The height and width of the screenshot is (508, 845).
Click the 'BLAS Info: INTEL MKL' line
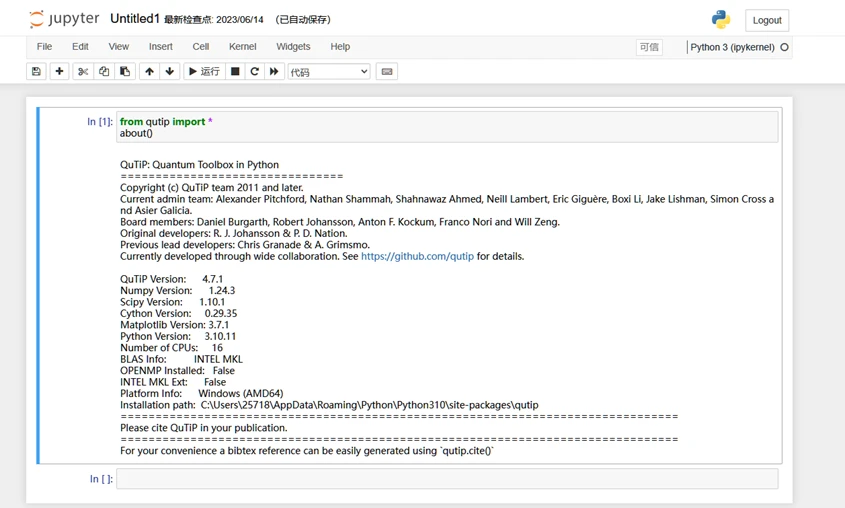click(x=181, y=359)
